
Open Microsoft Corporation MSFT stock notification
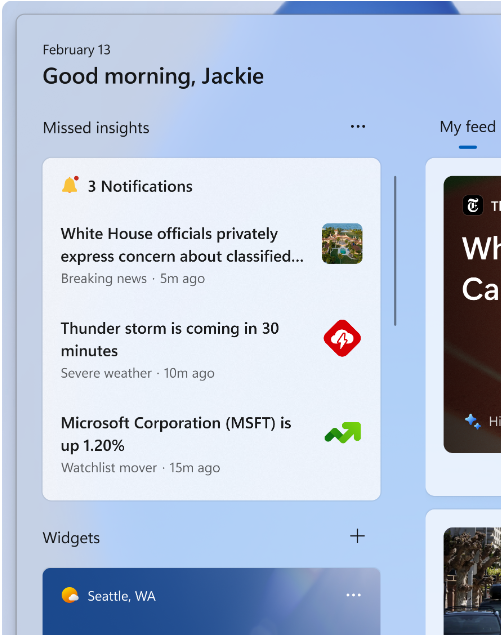[x=176, y=434]
